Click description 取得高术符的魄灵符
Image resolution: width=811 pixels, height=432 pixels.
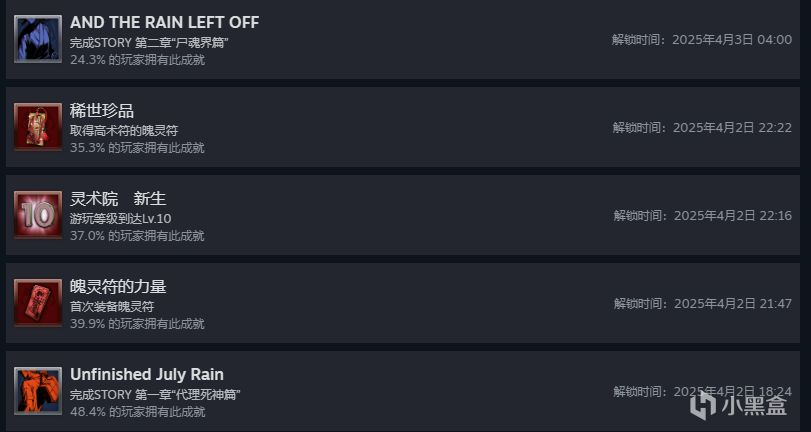tap(124, 130)
